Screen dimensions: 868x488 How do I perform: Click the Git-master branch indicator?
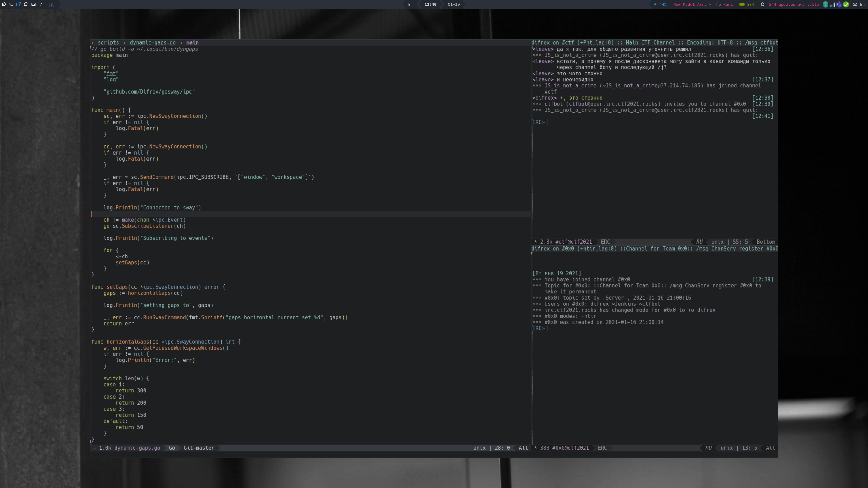[199, 448]
